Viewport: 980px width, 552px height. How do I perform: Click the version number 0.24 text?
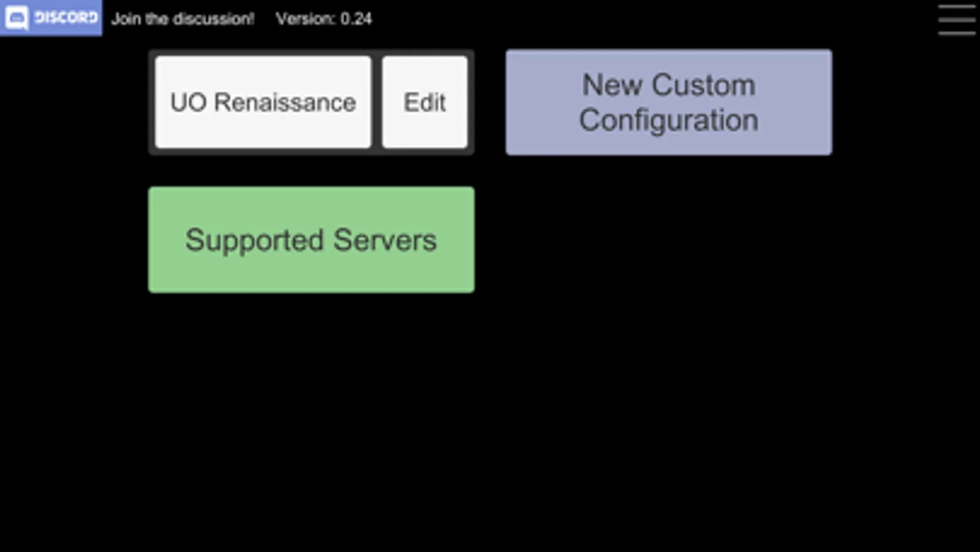[x=356, y=19]
